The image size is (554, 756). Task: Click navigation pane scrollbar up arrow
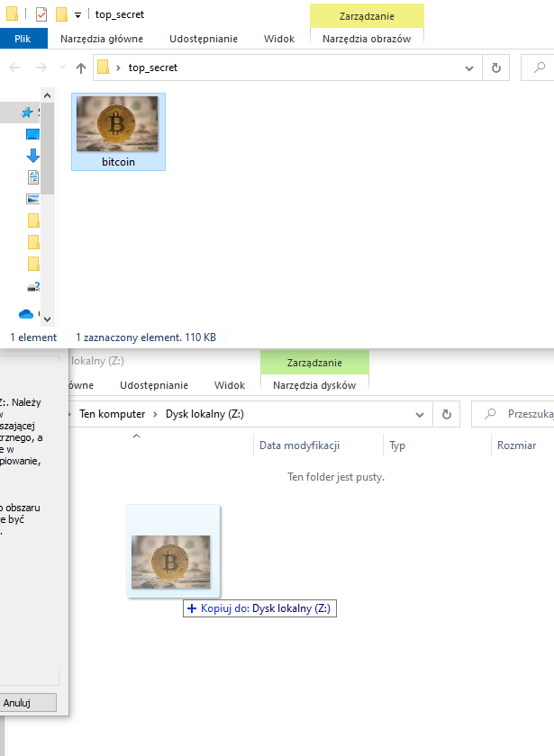click(x=47, y=95)
